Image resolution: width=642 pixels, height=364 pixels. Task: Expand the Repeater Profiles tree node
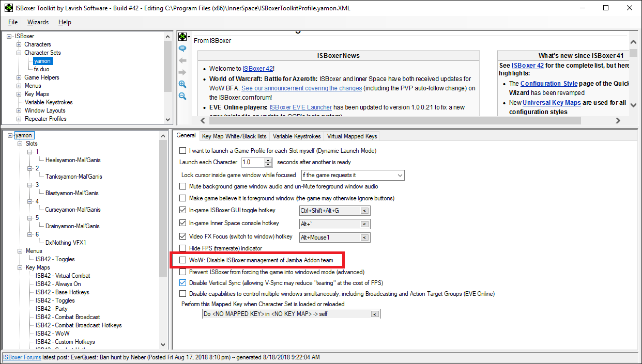point(19,119)
